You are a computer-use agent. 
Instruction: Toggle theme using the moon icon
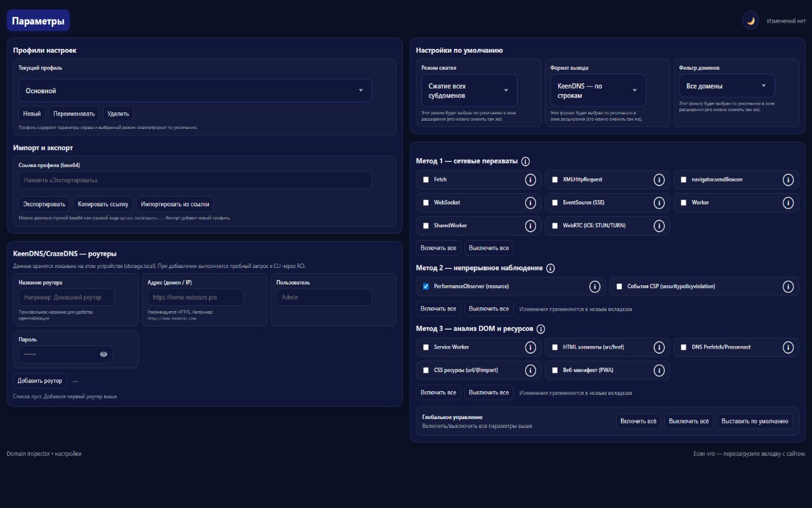(x=750, y=20)
